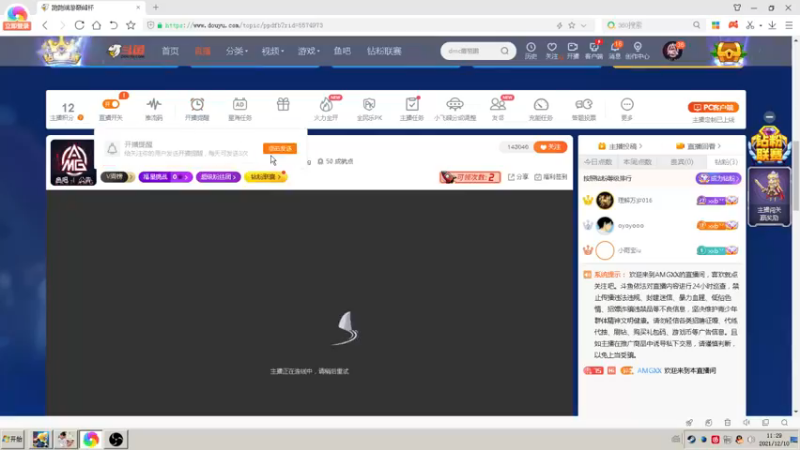Expand the yellow 钻粉联赛 pill

(265, 177)
